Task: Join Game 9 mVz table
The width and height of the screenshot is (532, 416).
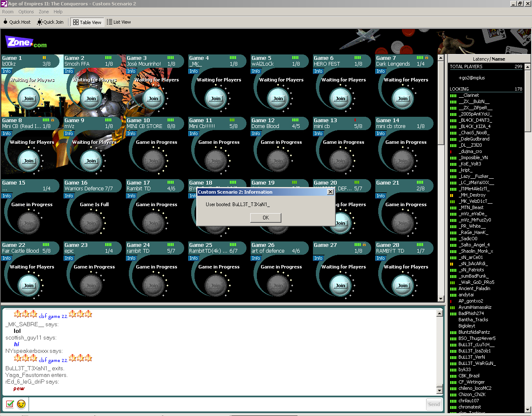Action: click(x=91, y=161)
